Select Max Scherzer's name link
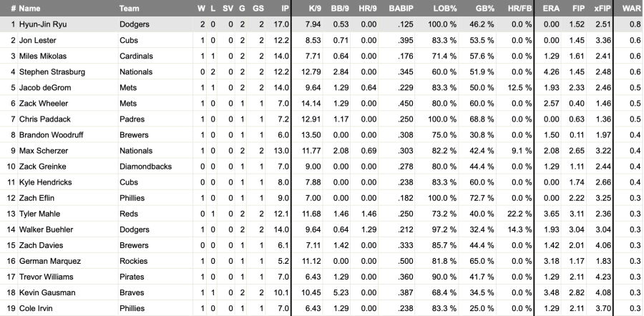 pyautogui.click(x=44, y=151)
